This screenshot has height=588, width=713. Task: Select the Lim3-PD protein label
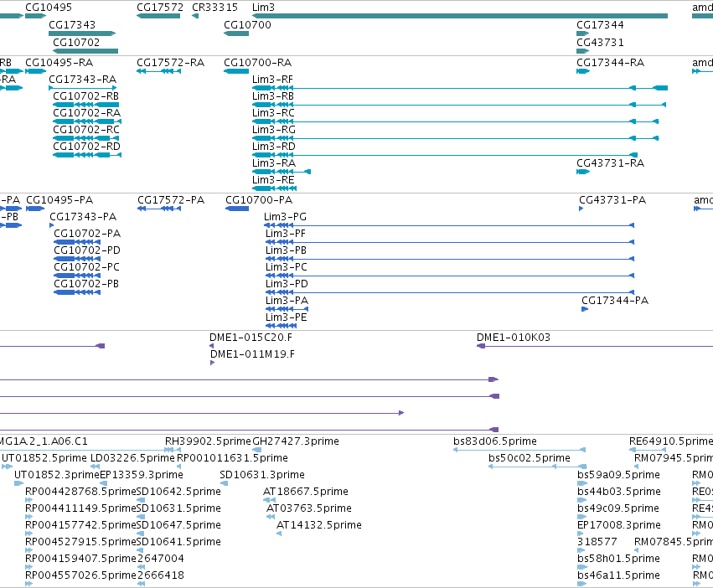pos(287,284)
